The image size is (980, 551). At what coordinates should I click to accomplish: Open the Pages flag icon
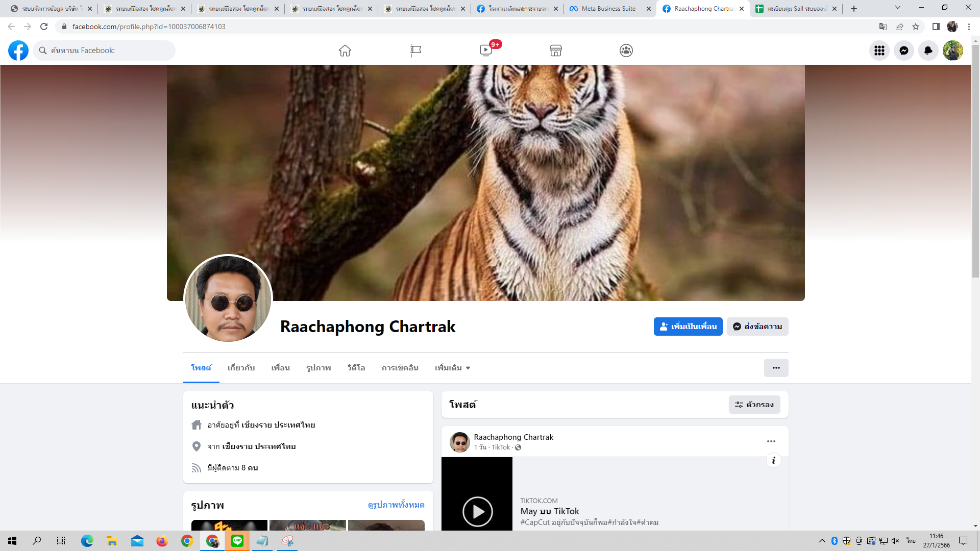coord(415,51)
